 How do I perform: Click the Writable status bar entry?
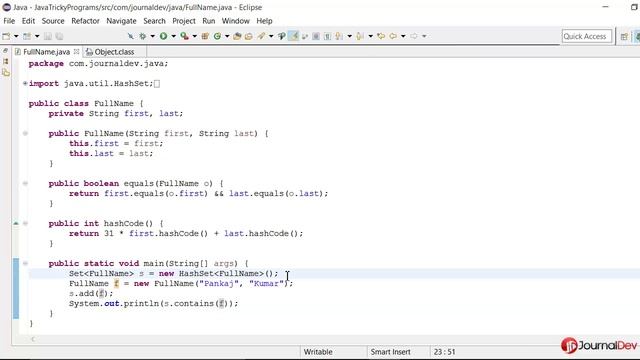[x=318, y=352]
